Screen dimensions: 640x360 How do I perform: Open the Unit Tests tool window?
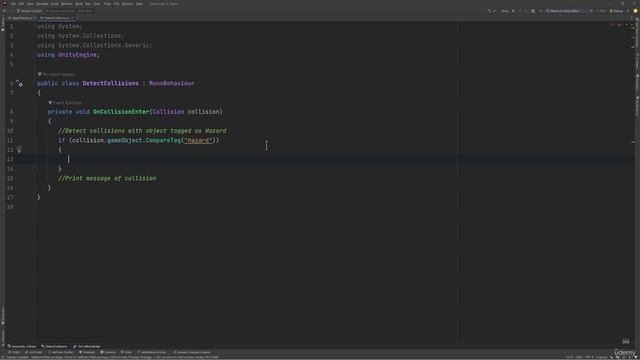click(33, 352)
